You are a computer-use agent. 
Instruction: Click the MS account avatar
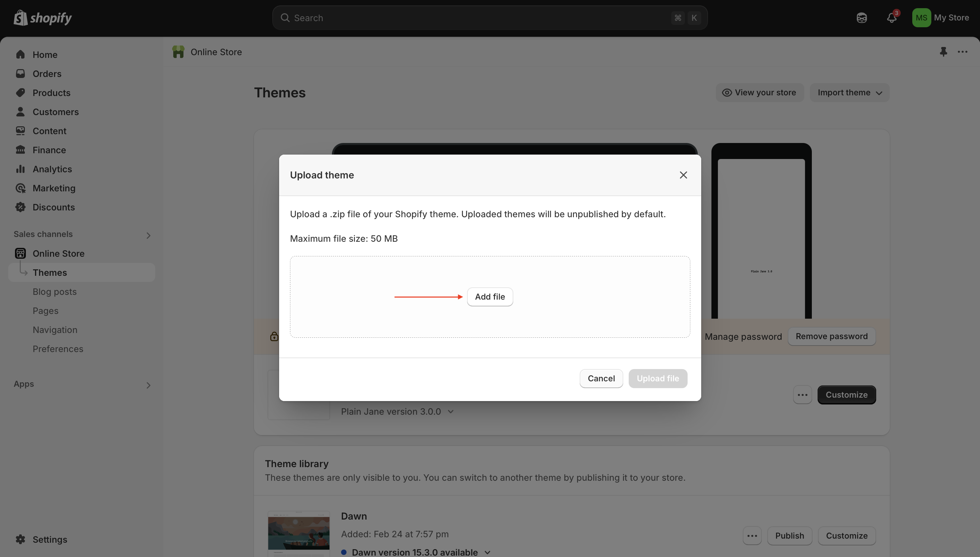921,18
